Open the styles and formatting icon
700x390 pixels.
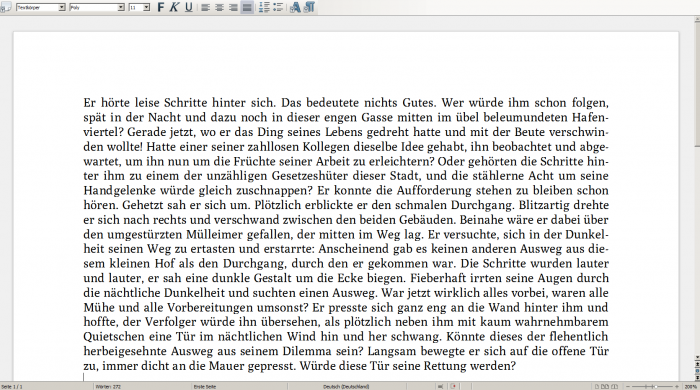pos(6,7)
